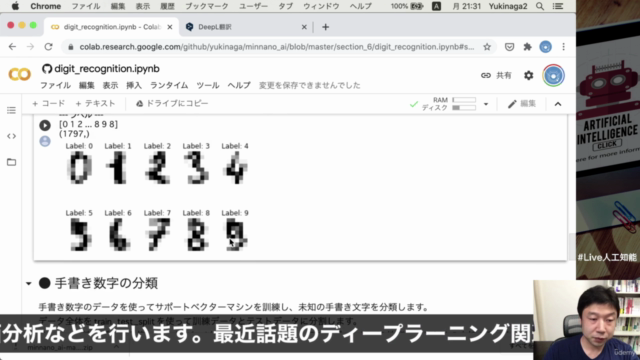Reload the page
The height and width of the screenshot is (360, 640).
pyautogui.click(x=49, y=47)
